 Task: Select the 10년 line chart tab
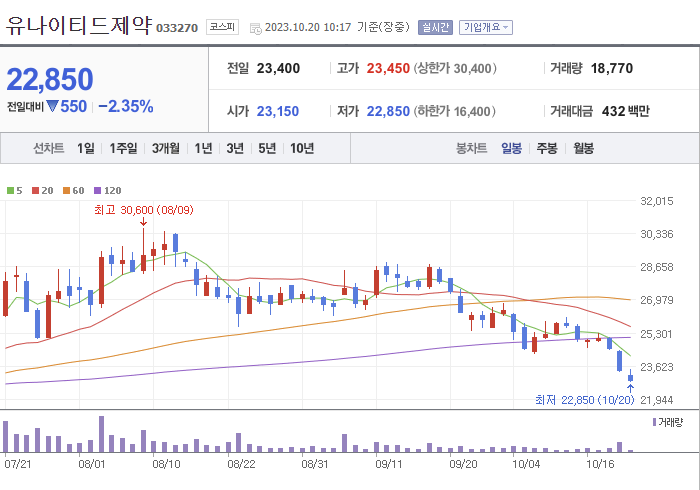click(x=302, y=148)
